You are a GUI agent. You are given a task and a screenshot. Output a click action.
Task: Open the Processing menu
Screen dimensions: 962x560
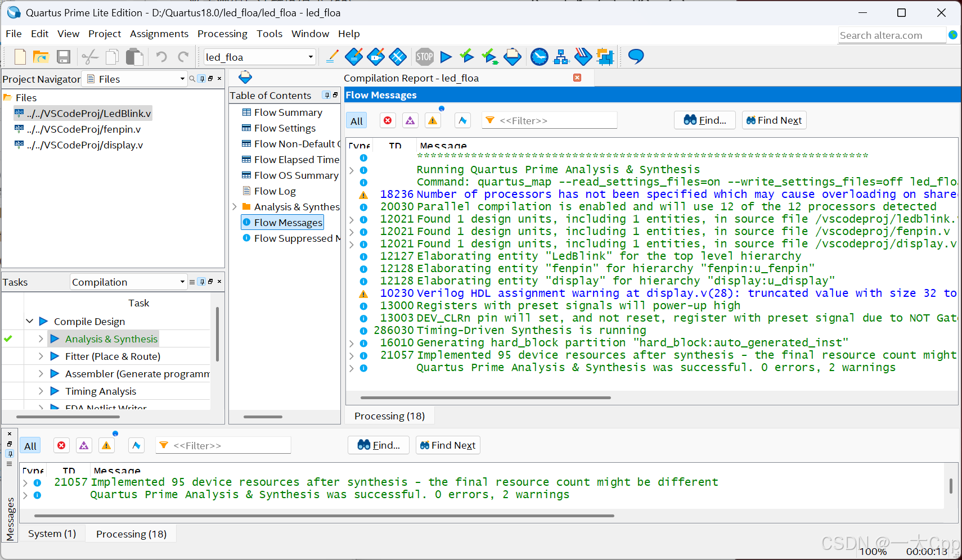[222, 34]
